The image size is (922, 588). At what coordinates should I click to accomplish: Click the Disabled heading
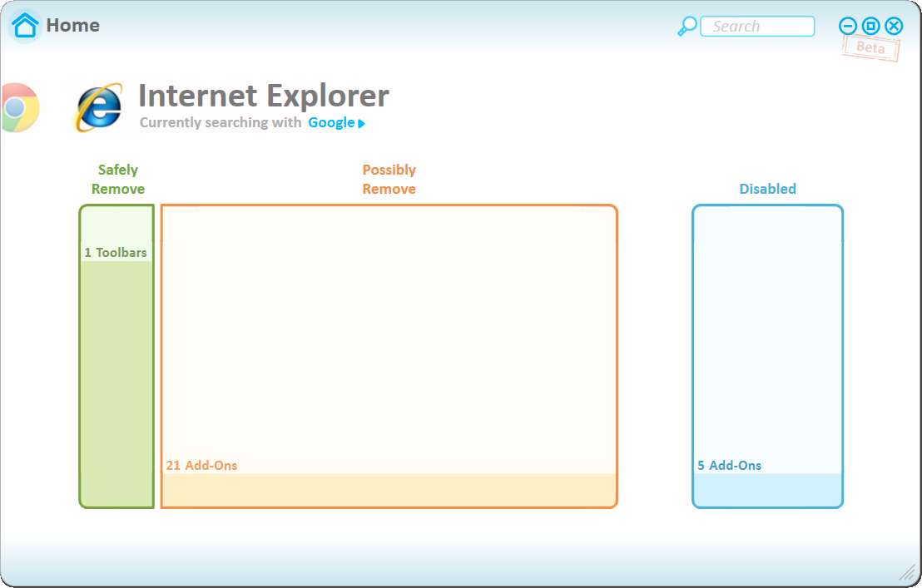tap(768, 189)
